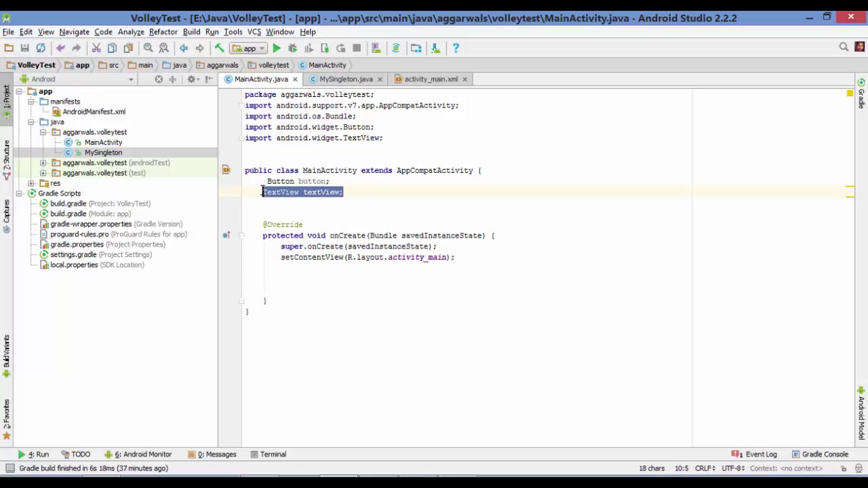
Task: Open the Tools menu
Action: (x=233, y=32)
